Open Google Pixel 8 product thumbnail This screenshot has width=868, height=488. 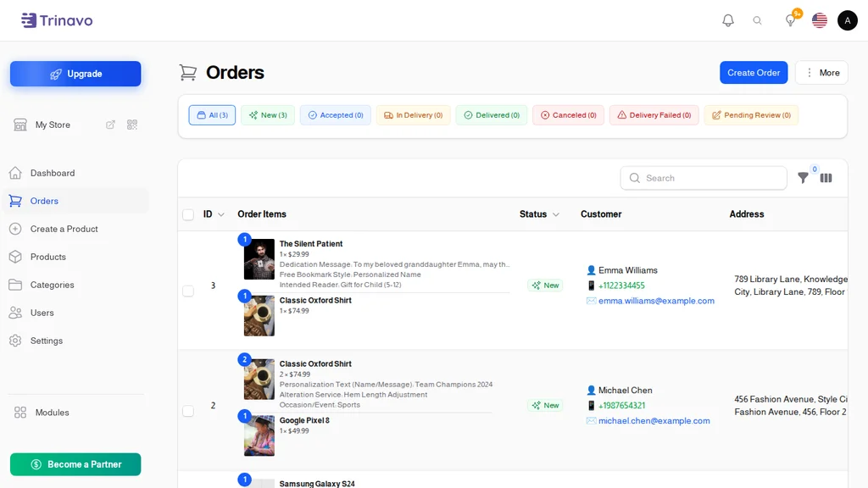(259, 435)
